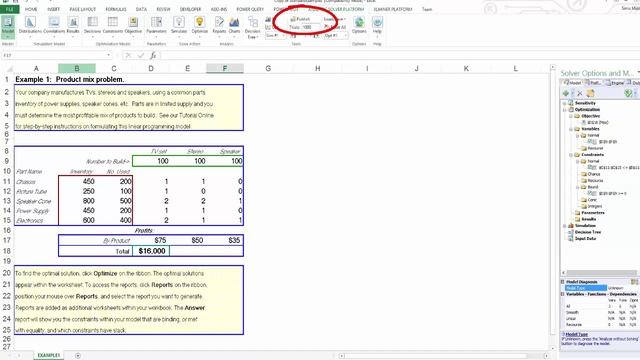Select the Total profit cell $16,000
Screen dimensions: 640x360
(x=151, y=251)
